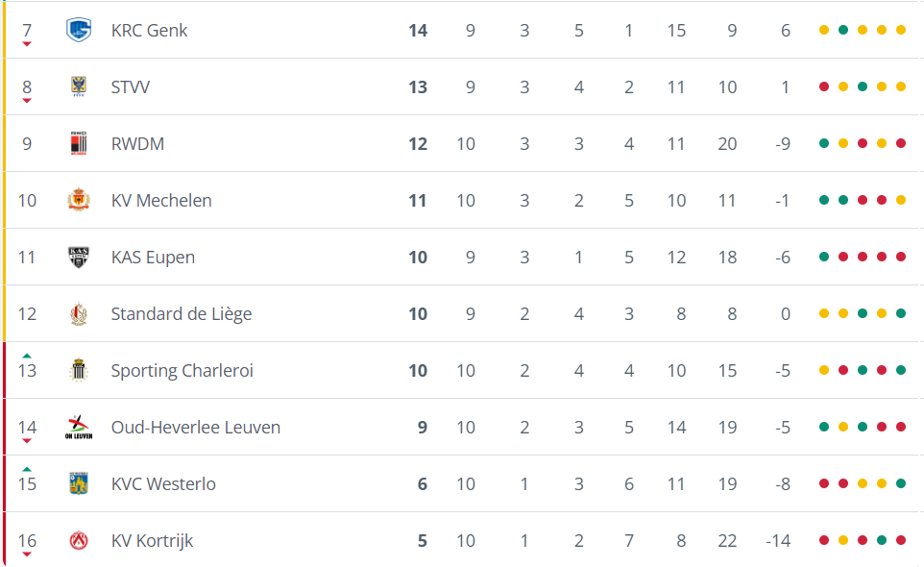Select the KV Kortrijk team name
The image size is (924, 567).
(152, 540)
